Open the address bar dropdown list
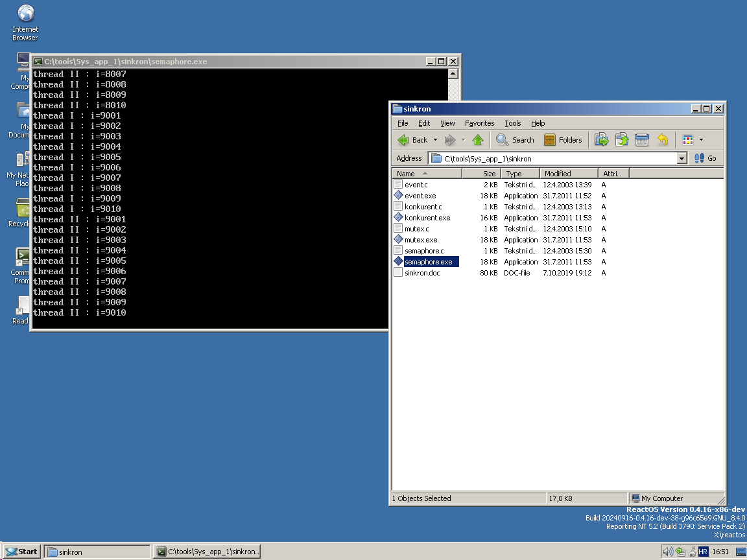 click(x=682, y=159)
